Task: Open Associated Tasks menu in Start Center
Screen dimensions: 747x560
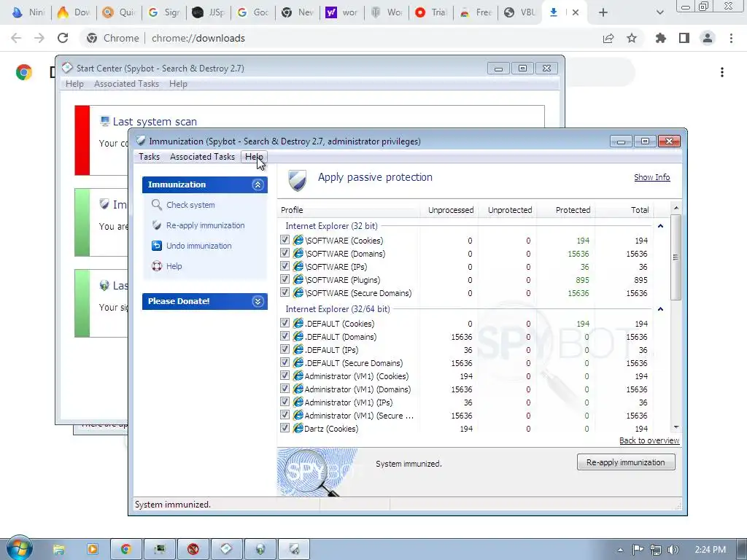Action: [126, 84]
